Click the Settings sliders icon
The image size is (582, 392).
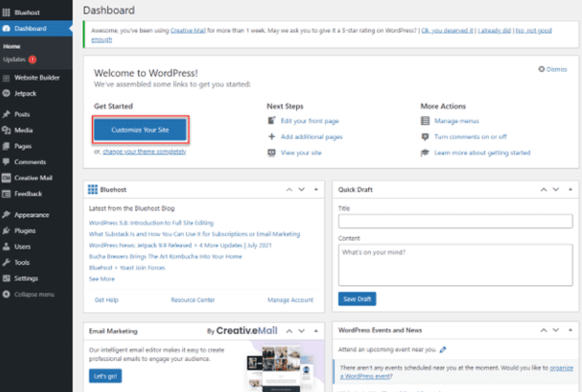(x=6, y=278)
